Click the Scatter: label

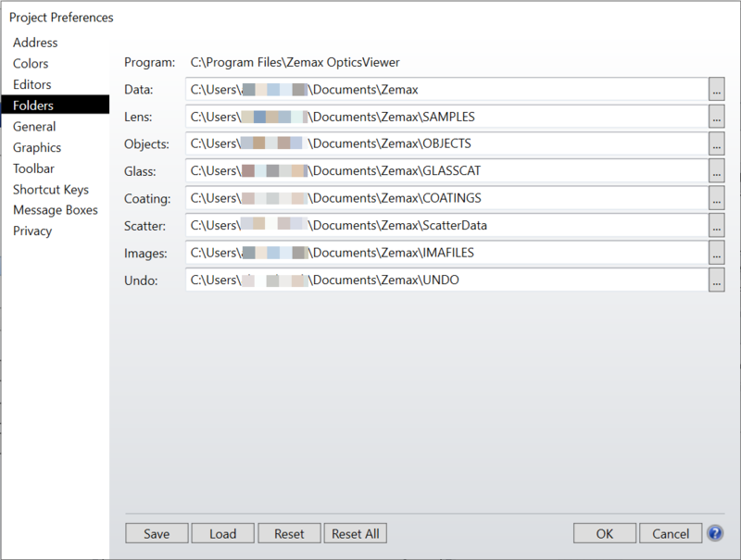pyautogui.click(x=144, y=226)
